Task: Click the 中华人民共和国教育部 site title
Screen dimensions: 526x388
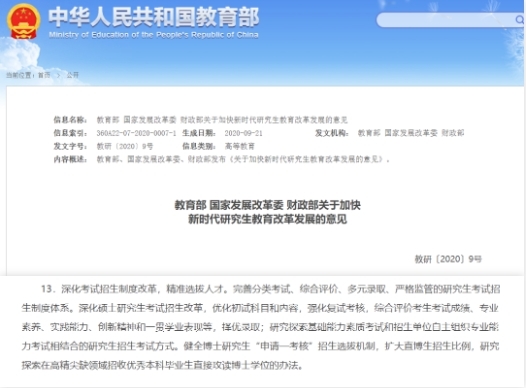Action: 154,17
